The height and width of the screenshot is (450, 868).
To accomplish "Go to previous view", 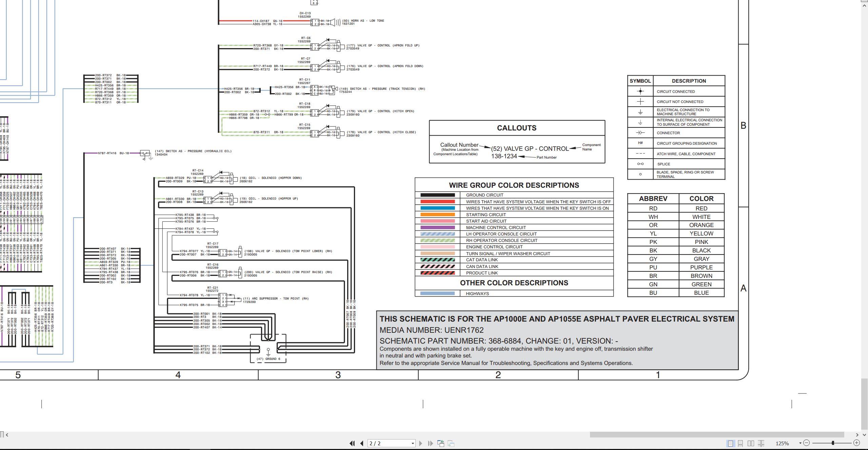I will pyautogui.click(x=441, y=443).
